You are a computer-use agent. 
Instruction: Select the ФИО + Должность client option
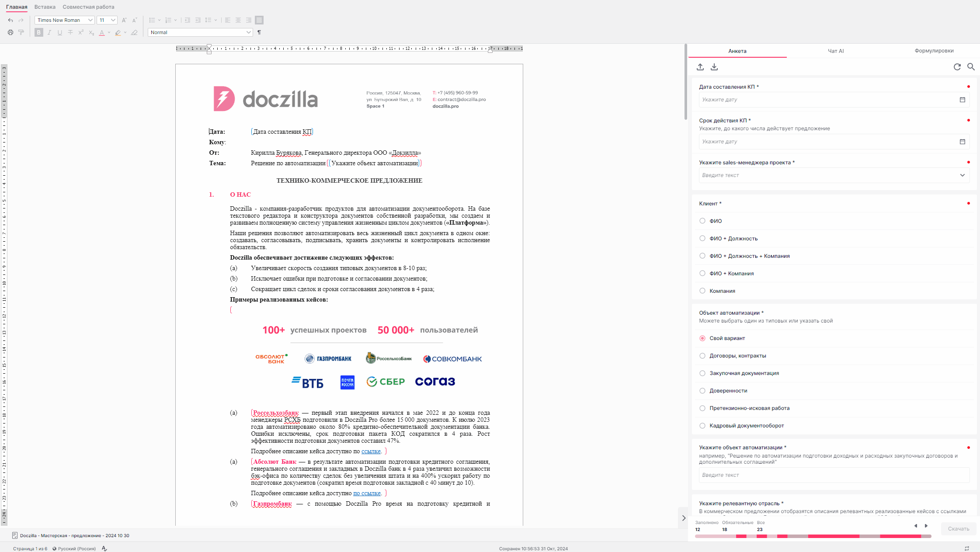[x=702, y=239]
